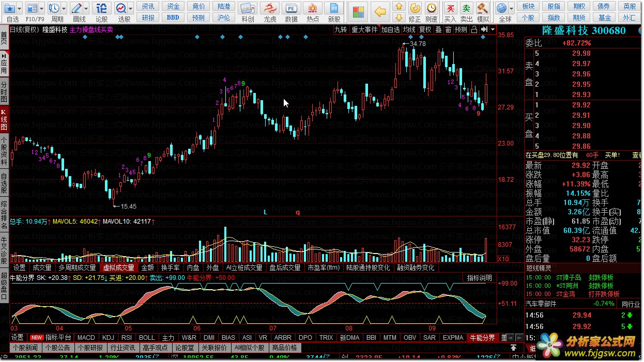Image resolution: width=644 pixels, height=362 pixels.
Task: Click the up arrow toolbar icon
Action: (x=398, y=6)
